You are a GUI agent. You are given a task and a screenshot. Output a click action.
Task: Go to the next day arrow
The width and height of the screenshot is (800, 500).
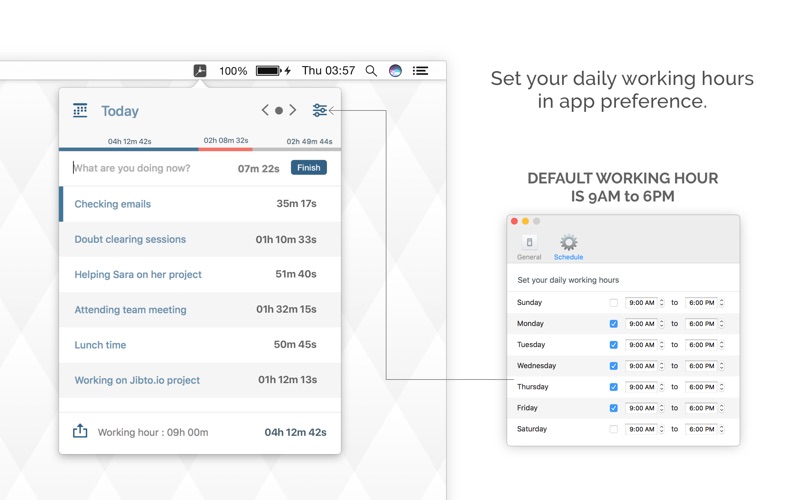coord(293,110)
